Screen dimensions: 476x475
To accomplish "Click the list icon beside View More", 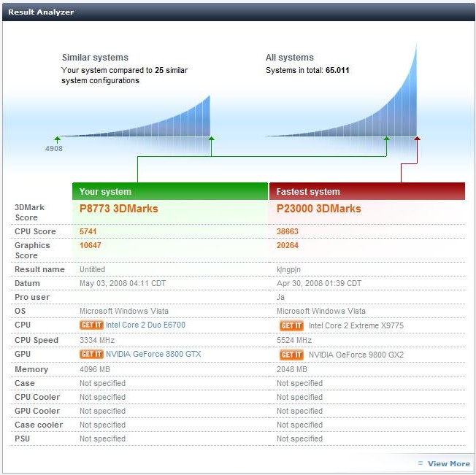I will point(421,463).
